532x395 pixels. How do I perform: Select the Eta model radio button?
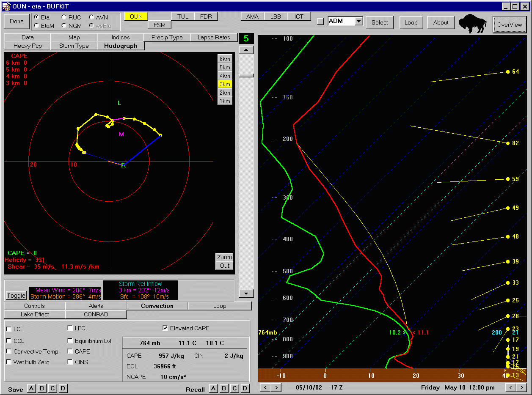click(x=37, y=17)
